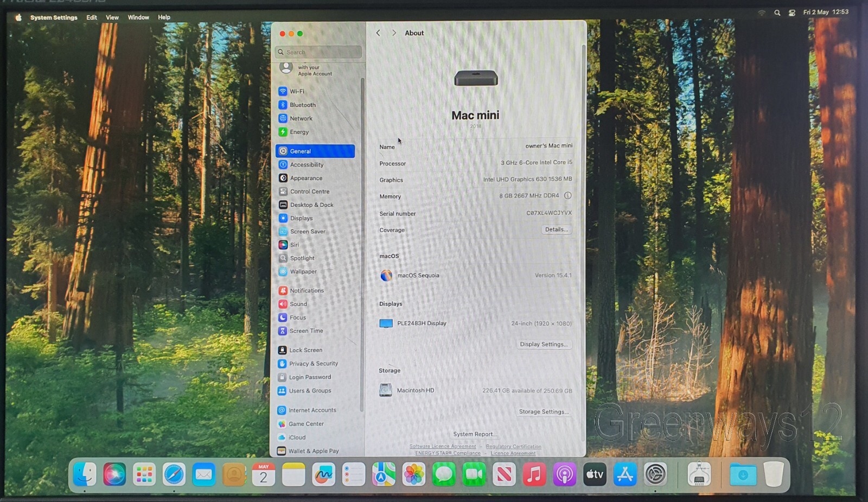Open the App Store from Dock
This screenshot has width=868, height=502.
625,474
